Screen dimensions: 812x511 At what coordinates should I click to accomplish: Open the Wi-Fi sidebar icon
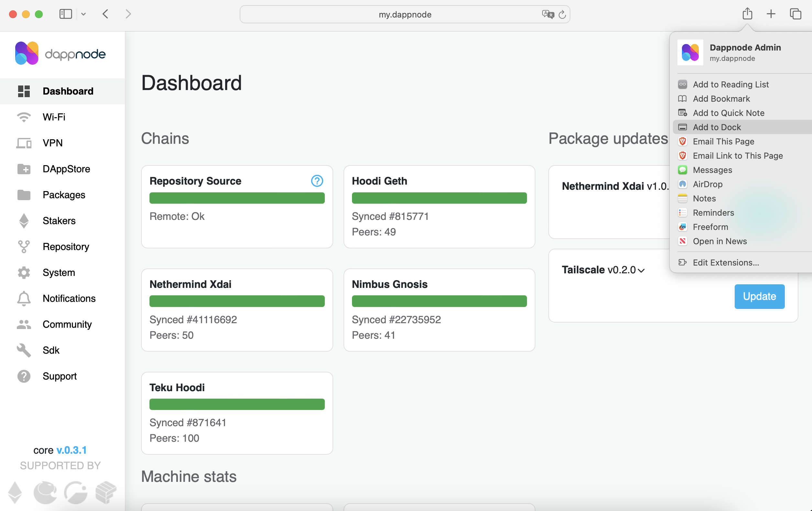[24, 117]
